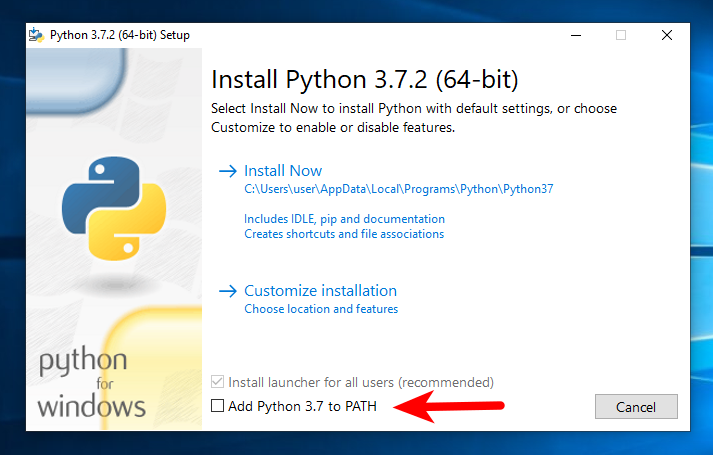Click the disabled maximize window icon
This screenshot has width=713, height=455.
(621, 35)
